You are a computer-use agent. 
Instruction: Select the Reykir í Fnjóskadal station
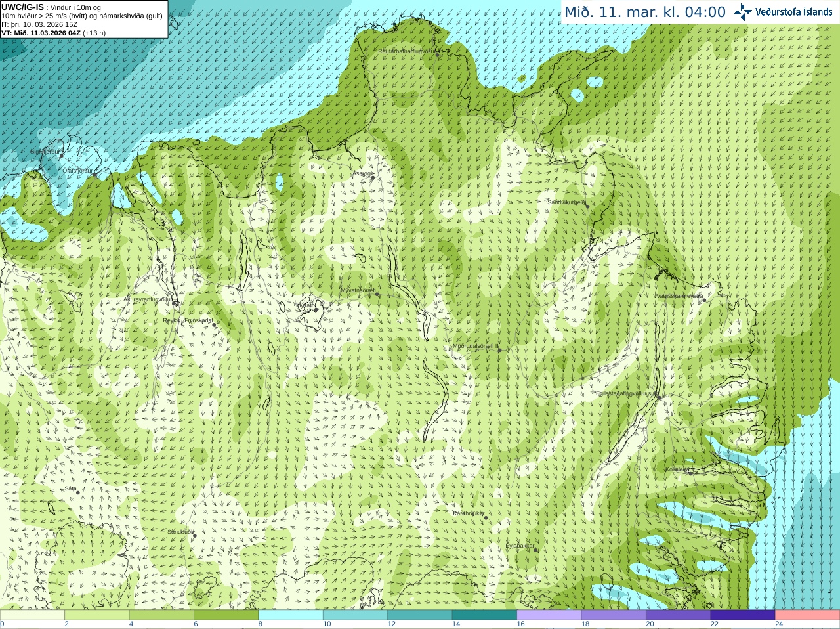tap(213, 325)
